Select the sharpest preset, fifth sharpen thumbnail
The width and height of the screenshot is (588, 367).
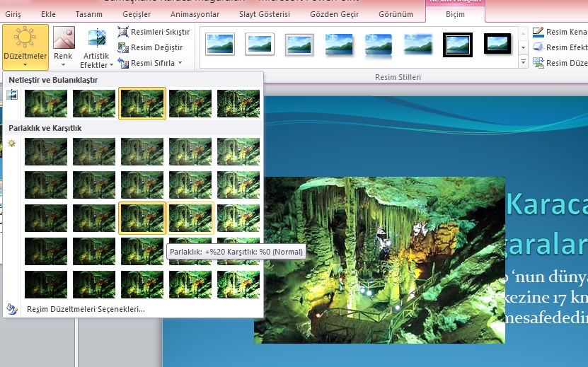pos(238,103)
